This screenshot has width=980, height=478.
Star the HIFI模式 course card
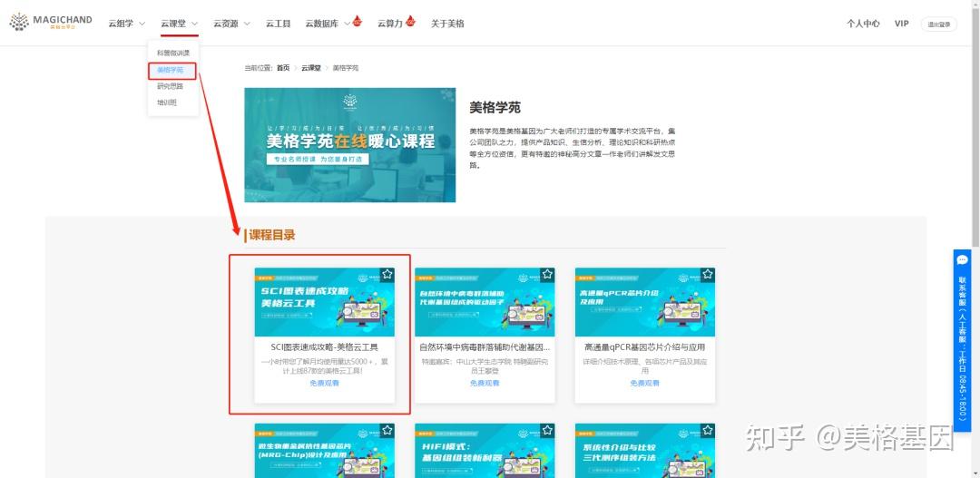tap(547, 430)
